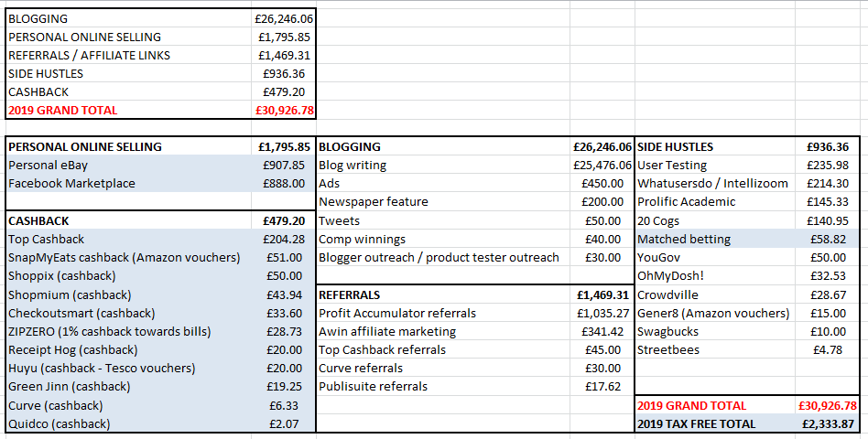
Task: Select the £58.82 matched betting amount
Action: tap(827, 239)
